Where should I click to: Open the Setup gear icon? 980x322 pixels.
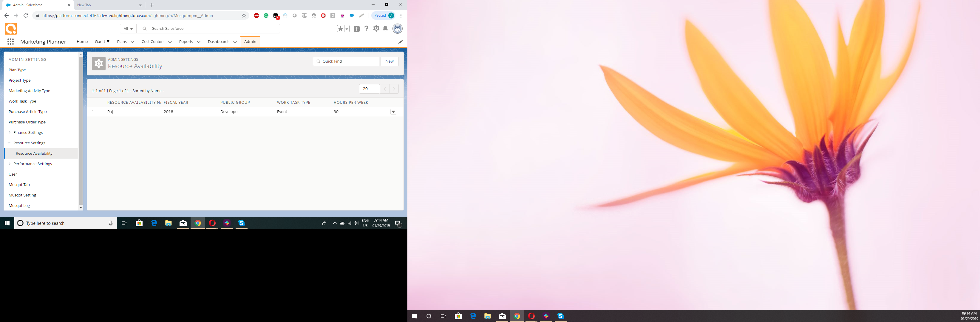coord(376,29)
